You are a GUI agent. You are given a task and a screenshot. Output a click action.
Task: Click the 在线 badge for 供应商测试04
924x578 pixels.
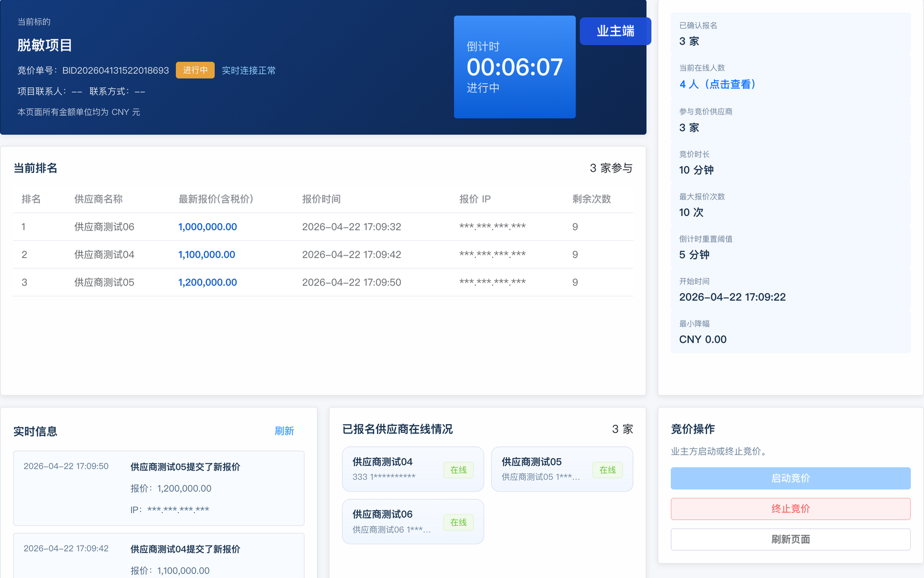(x=459, y=470)
